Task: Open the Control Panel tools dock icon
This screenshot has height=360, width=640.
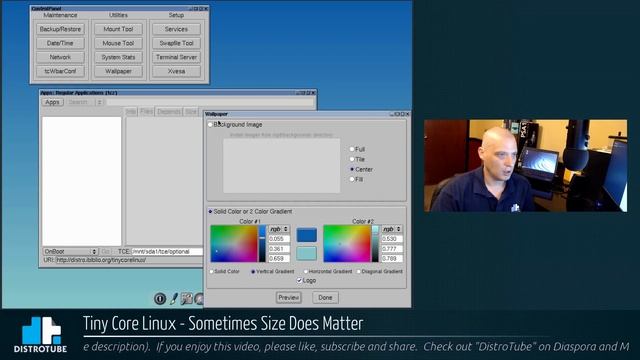Action: 187,299
